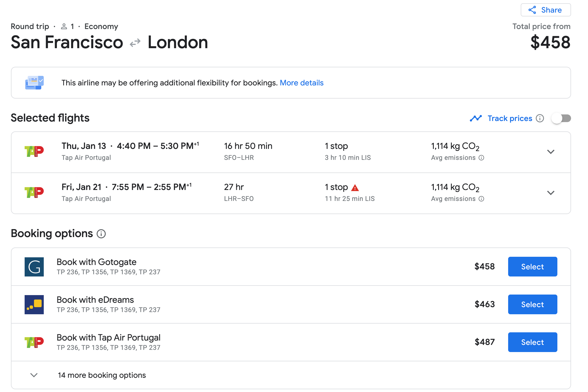Click the swap arrows between San Francisco and London
588x392 pixels.
(x=135, y=42)
